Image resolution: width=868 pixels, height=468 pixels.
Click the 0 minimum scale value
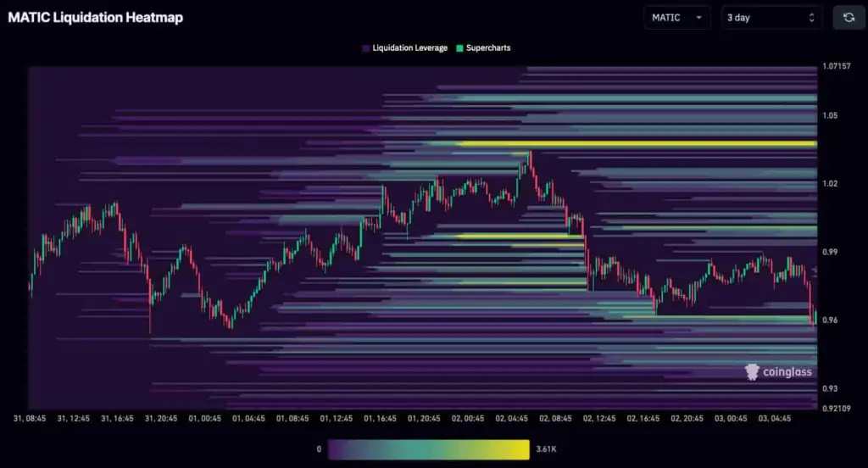click(319, 449)
